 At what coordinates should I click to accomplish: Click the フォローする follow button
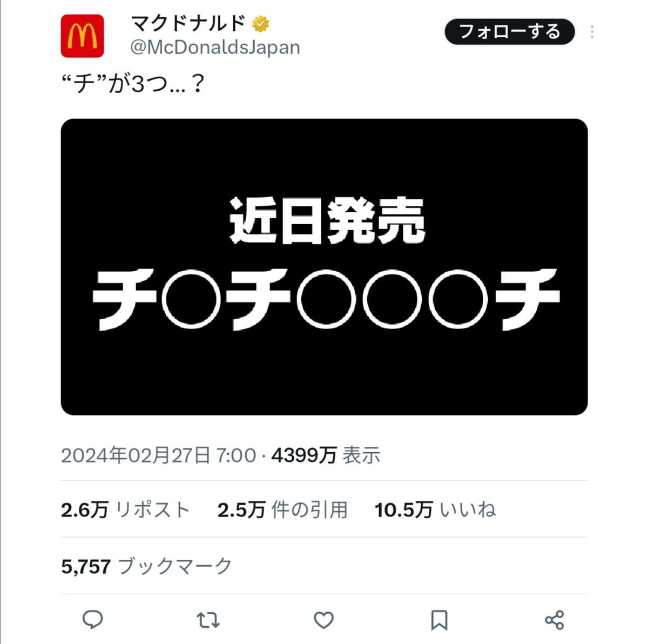pos(509,32)
